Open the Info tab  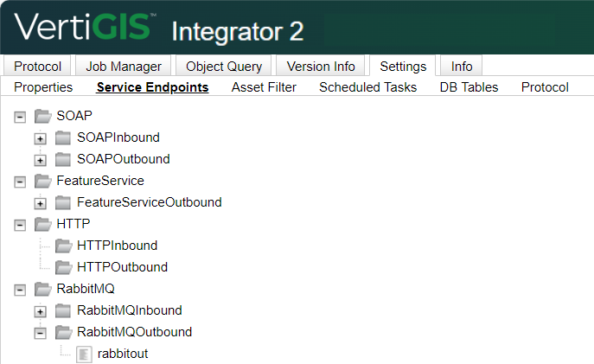coord(462,67)
